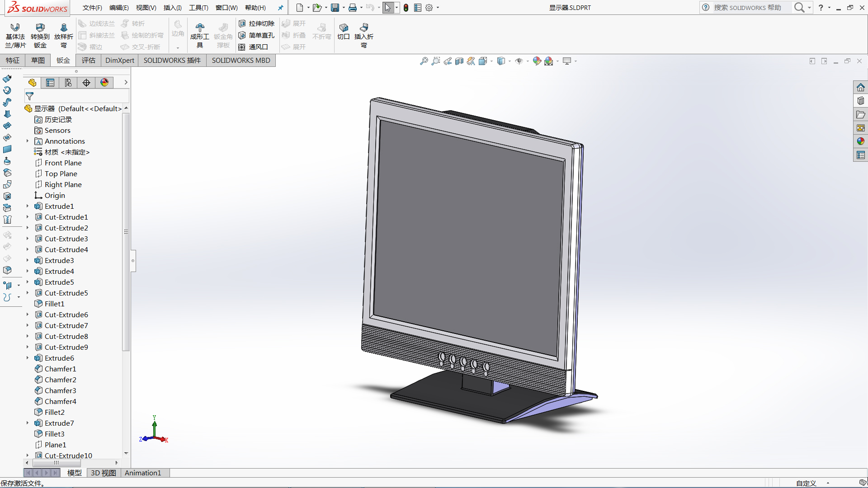Click the Zoom to Fit magnifier icon
The height and width of the screenshot is (488, 868).
(x=424, y=61)
